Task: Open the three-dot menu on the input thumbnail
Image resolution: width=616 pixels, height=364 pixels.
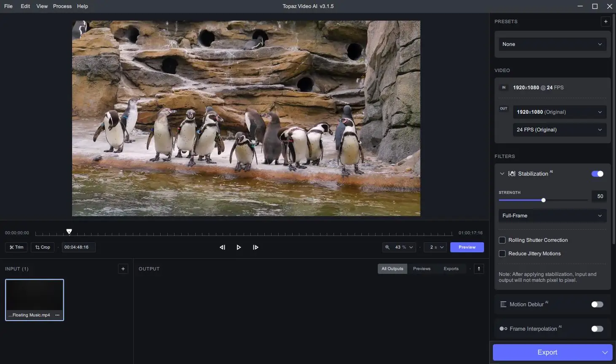Action: click(57, 315)
